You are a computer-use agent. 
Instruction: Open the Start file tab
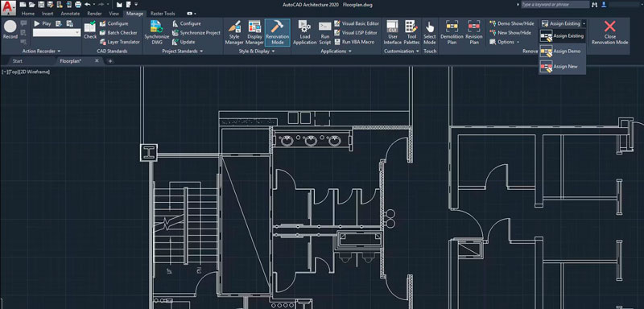(x=18, y=61)
